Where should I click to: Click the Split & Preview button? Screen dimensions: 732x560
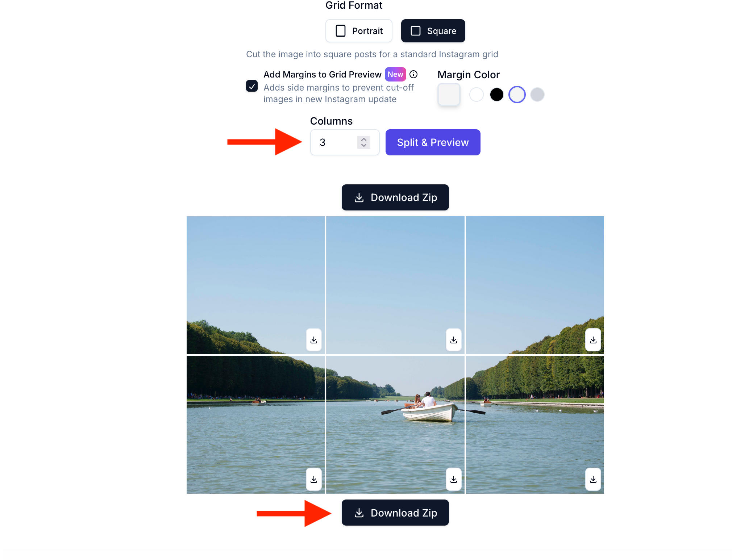point(433,142)
